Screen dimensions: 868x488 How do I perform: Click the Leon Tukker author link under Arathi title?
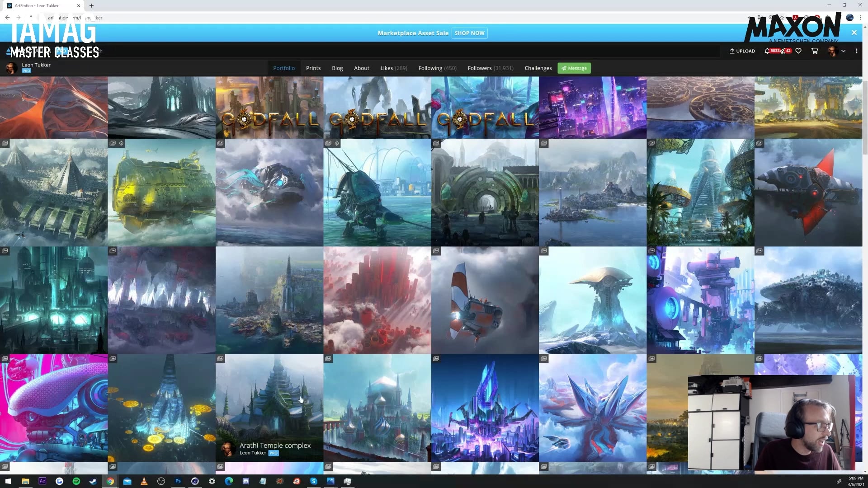point(253,453)
